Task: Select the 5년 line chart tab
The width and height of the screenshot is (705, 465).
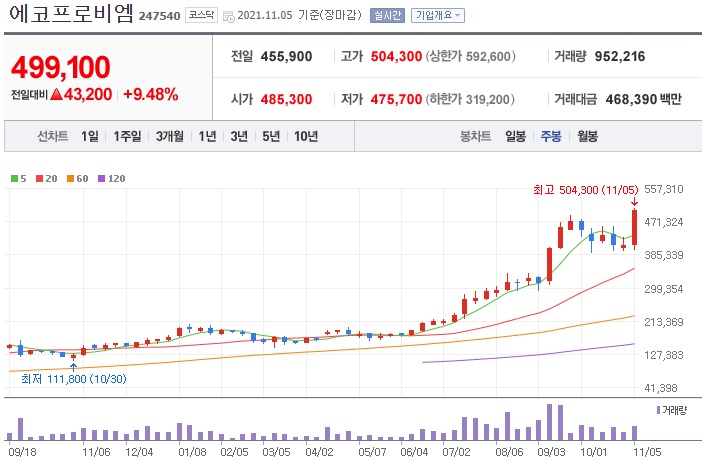Action: (x=271, y=136)
